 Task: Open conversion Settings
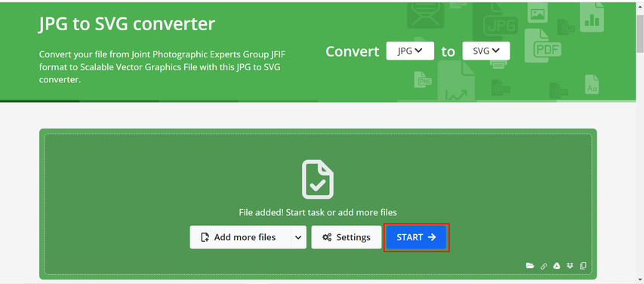tap(347, 237)
